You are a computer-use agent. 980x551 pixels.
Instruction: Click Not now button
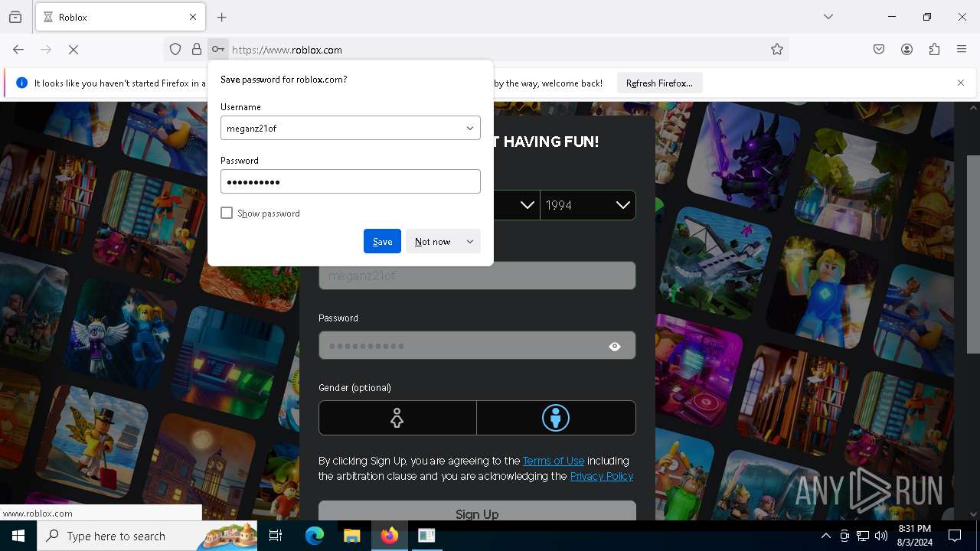pos(433,241)
